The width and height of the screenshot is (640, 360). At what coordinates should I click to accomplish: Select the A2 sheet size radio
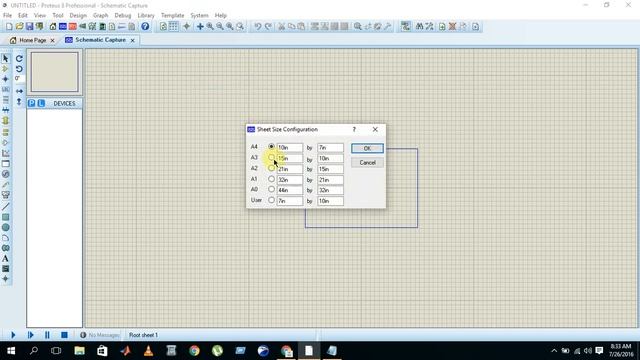pos(271,168)
